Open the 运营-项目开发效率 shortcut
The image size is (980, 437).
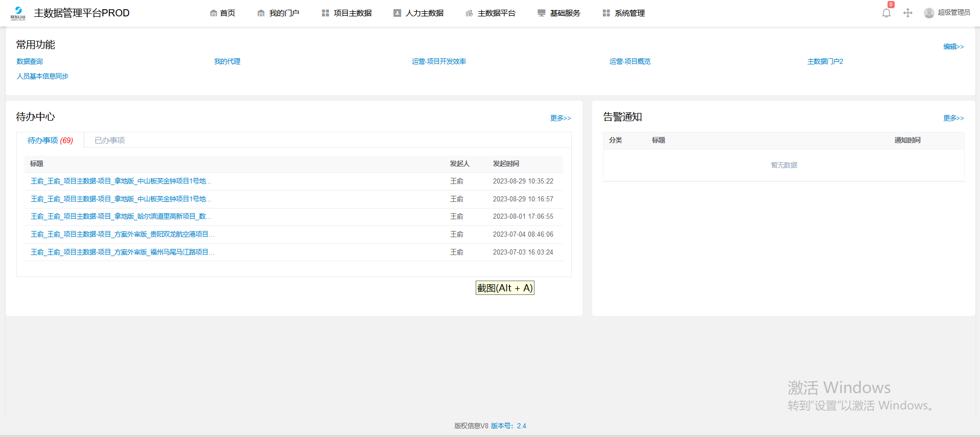[439, 61]
